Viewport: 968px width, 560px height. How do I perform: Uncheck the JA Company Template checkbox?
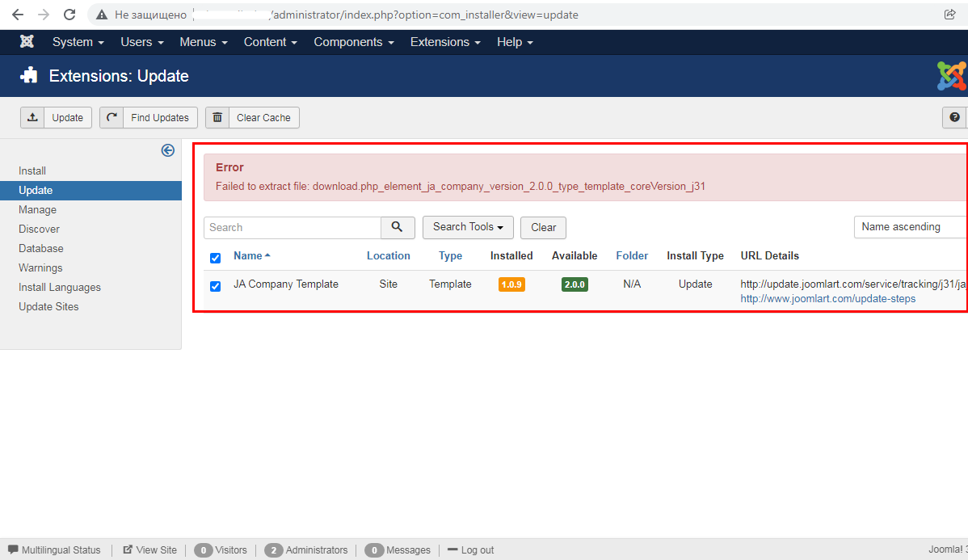215,286
